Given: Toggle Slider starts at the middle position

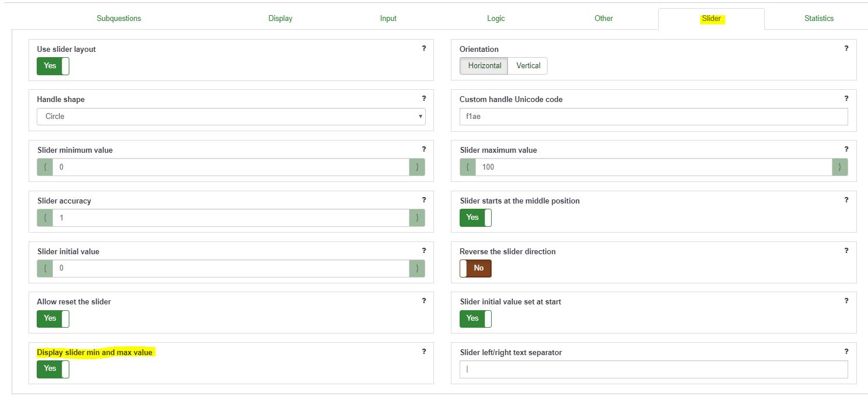Looking at the screenshot, I should pos(475,217).
